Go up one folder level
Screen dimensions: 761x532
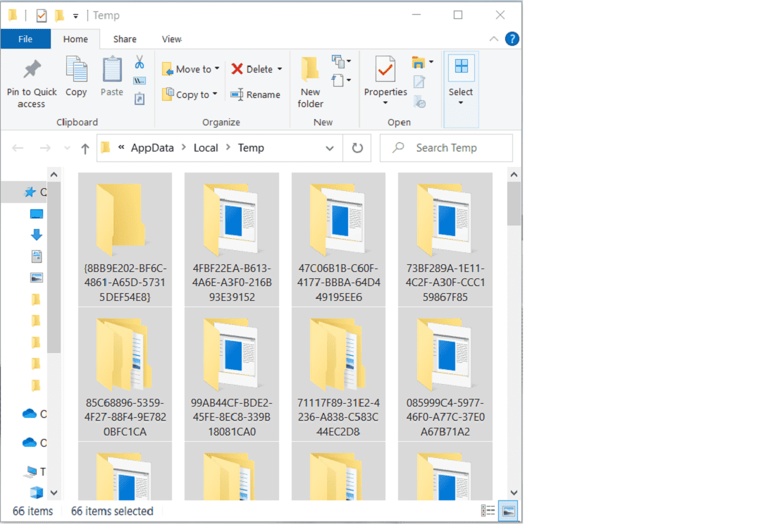coord(85,148)
